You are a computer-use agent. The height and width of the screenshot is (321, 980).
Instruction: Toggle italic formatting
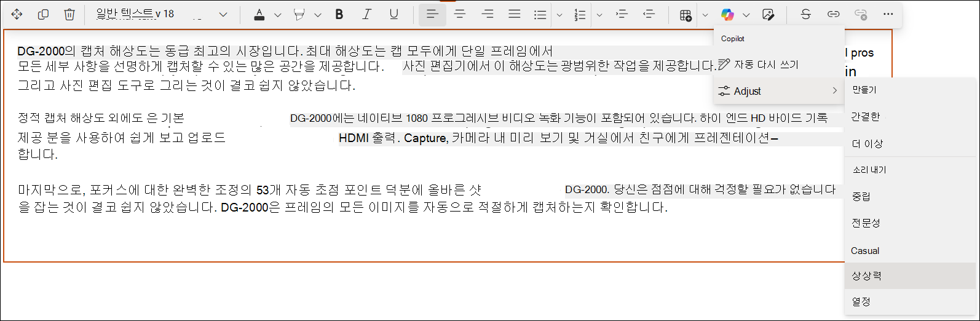367,14
